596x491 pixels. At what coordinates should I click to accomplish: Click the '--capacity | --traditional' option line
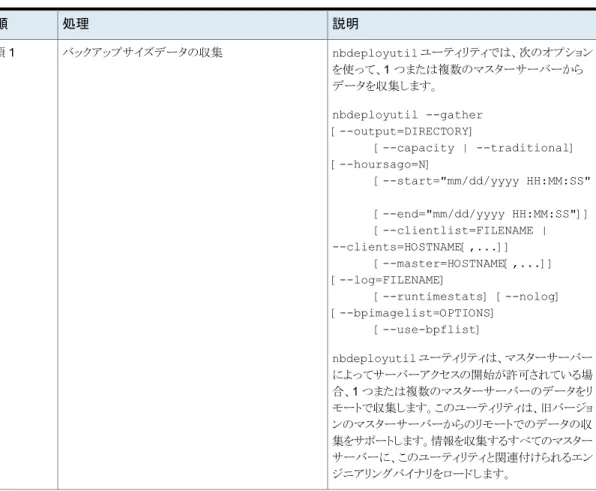pos(473,148)
